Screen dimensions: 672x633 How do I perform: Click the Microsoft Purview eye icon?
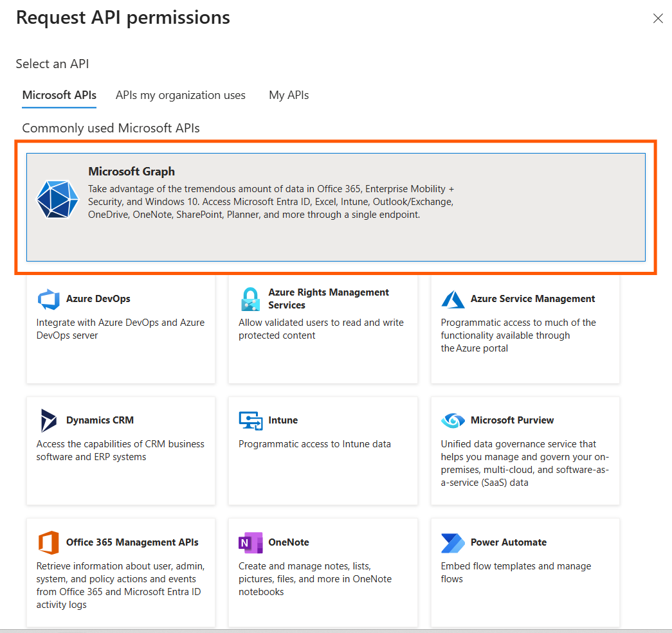[453, 420]
